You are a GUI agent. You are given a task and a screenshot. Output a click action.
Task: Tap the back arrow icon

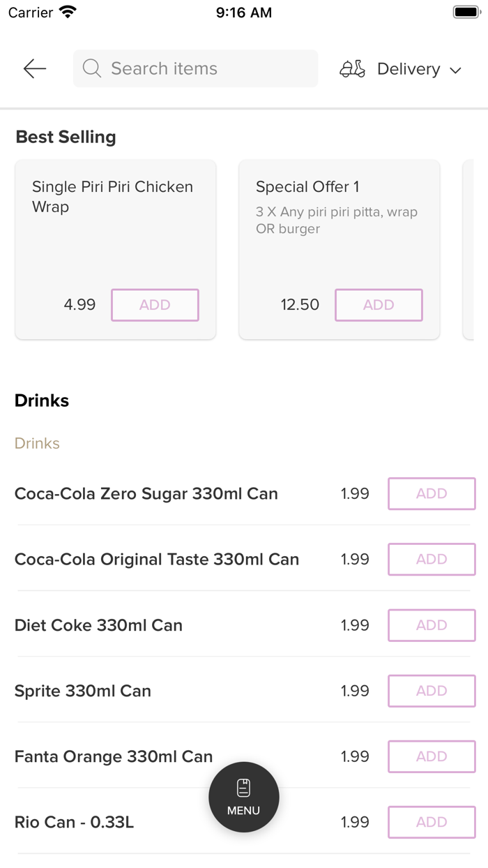(x=34, y=68)
